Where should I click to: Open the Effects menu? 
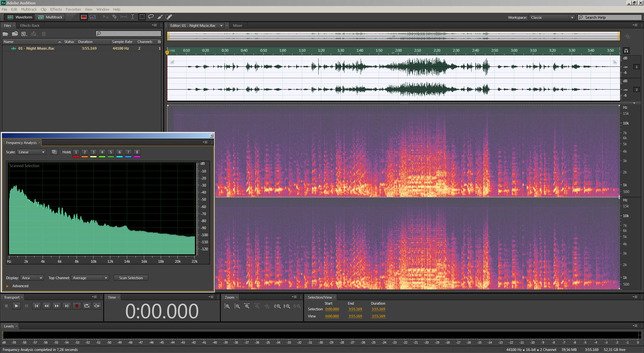(x=56, y=9)
